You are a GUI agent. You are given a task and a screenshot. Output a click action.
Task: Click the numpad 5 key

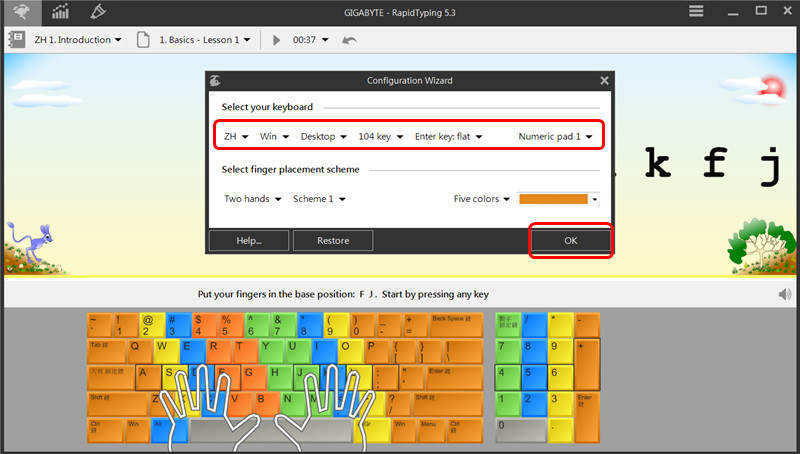coord(534,378)
